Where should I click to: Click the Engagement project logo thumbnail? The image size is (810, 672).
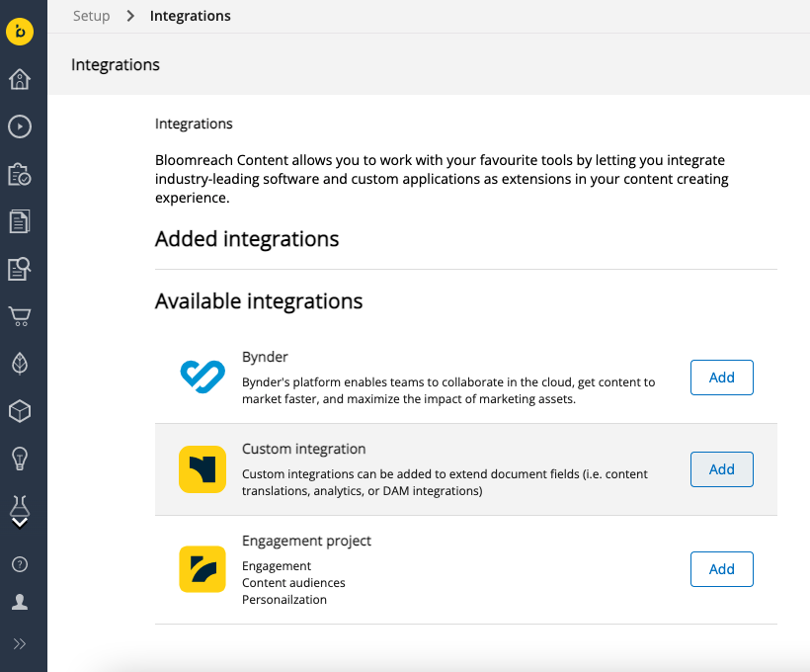pyautogui.click(x=202, y=569)
